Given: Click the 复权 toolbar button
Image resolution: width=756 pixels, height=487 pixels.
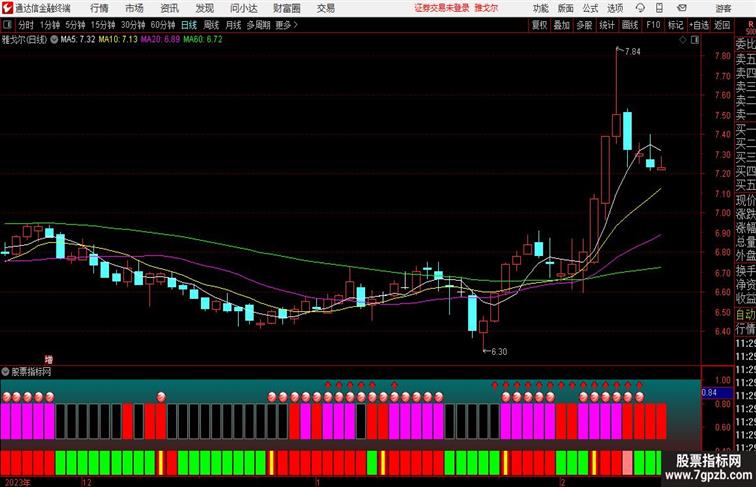Looking at the screenshot, I should pyautogui.click(x=540, y=25).
